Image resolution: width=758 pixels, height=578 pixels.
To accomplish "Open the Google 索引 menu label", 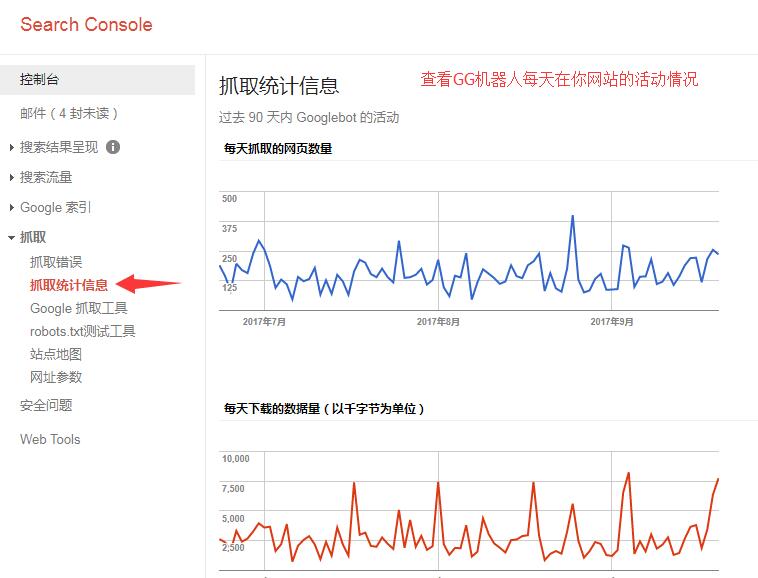I will pyautogui.click(x=55, y=207).
